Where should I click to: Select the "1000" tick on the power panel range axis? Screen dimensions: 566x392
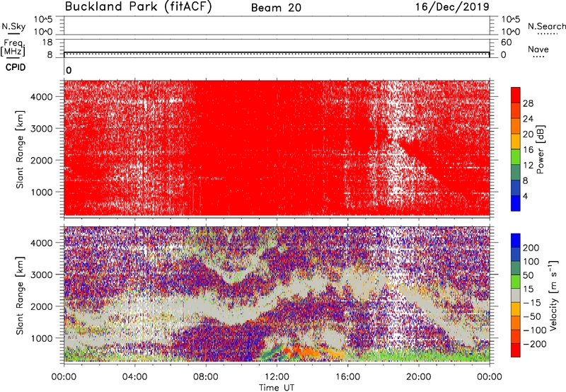(x=42, y=192)
